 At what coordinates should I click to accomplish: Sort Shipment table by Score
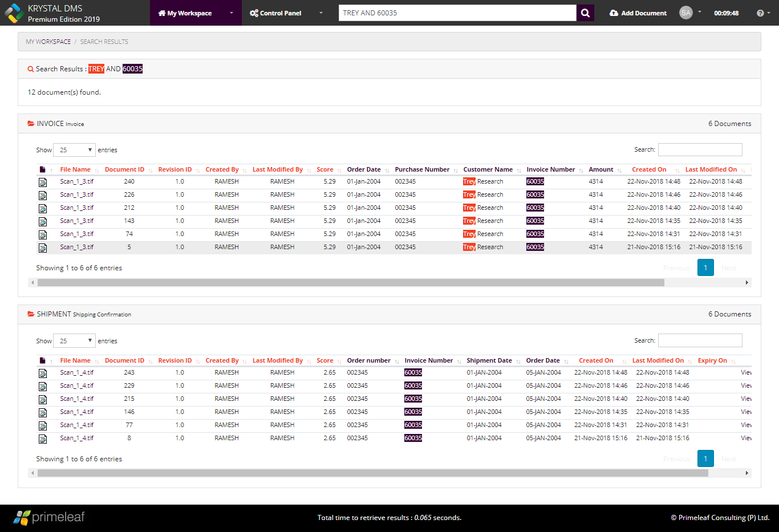(325, 360)
